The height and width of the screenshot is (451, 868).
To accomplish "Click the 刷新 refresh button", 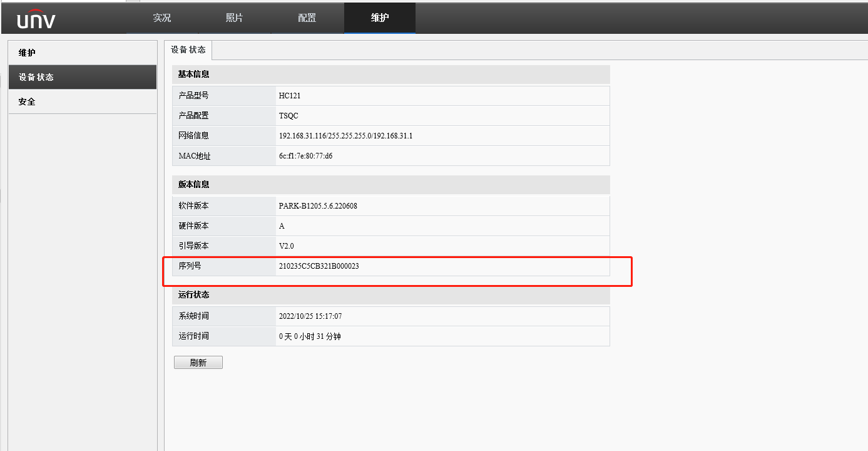I will pyautogui.click(x=198, y=363).
